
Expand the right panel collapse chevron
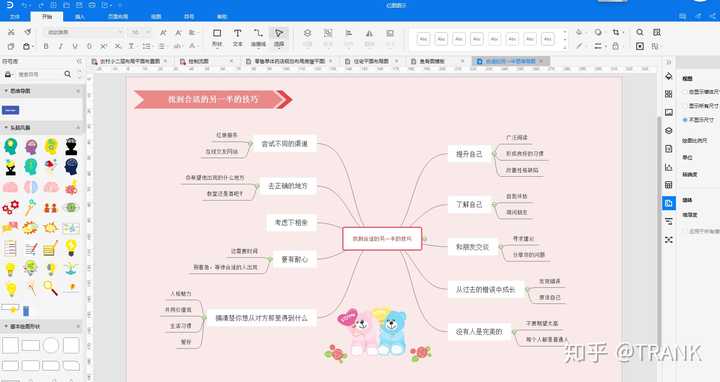pos(669,62)
